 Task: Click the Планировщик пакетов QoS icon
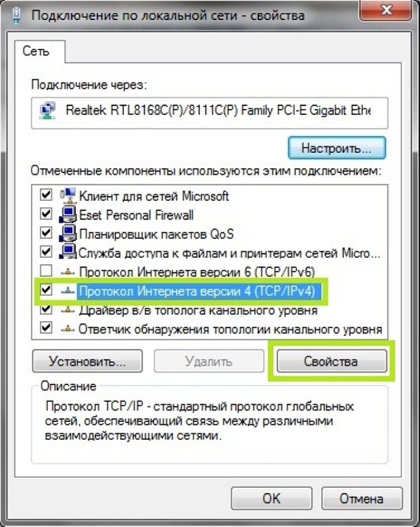click(68, 234)
